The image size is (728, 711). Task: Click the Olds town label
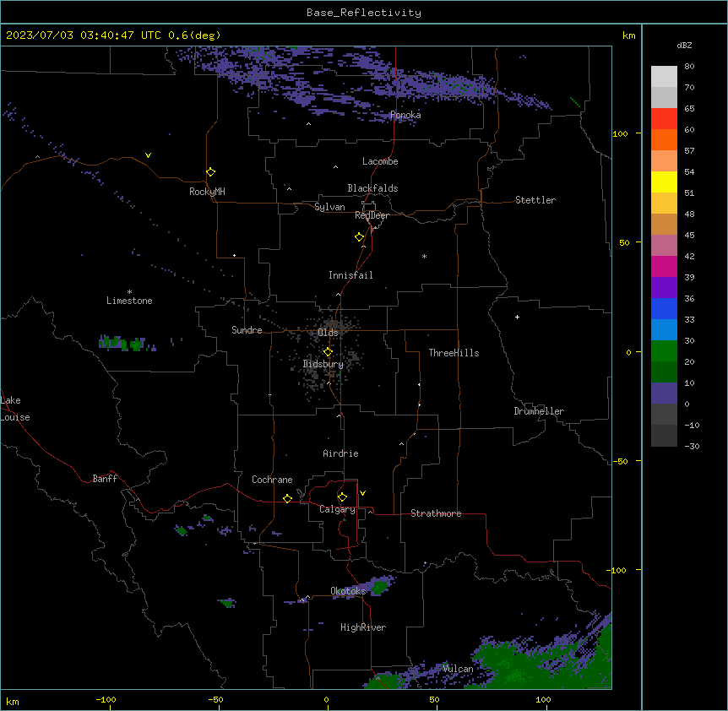click(x=328, y=333)
